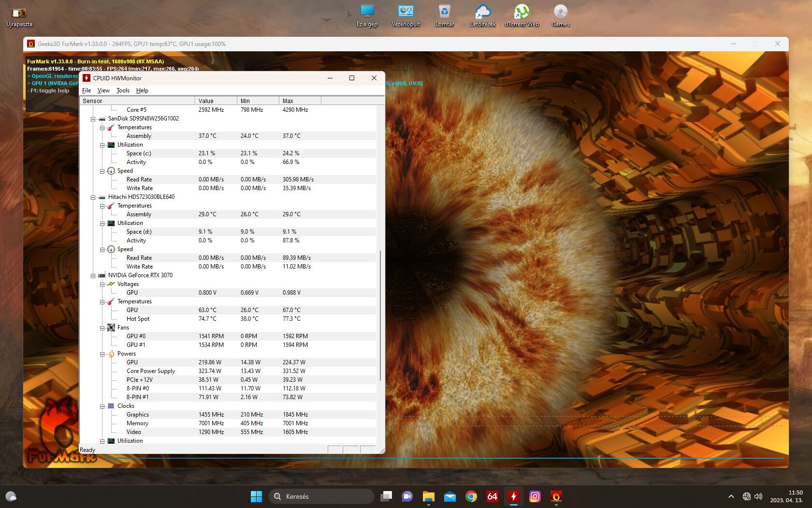Open the volume control in system tray
The width and height of the screenshot is (812, 508).
[758, 496]
